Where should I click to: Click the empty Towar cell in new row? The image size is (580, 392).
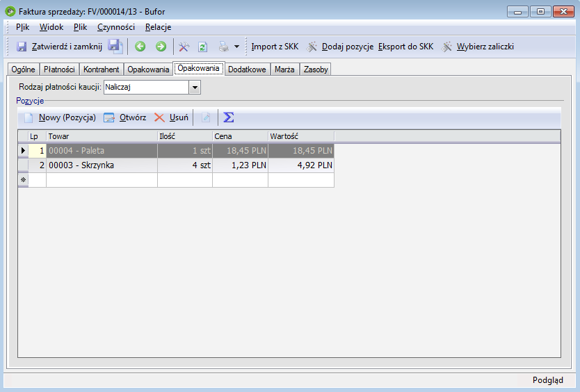pyautogui.click(x=102, y=180)
